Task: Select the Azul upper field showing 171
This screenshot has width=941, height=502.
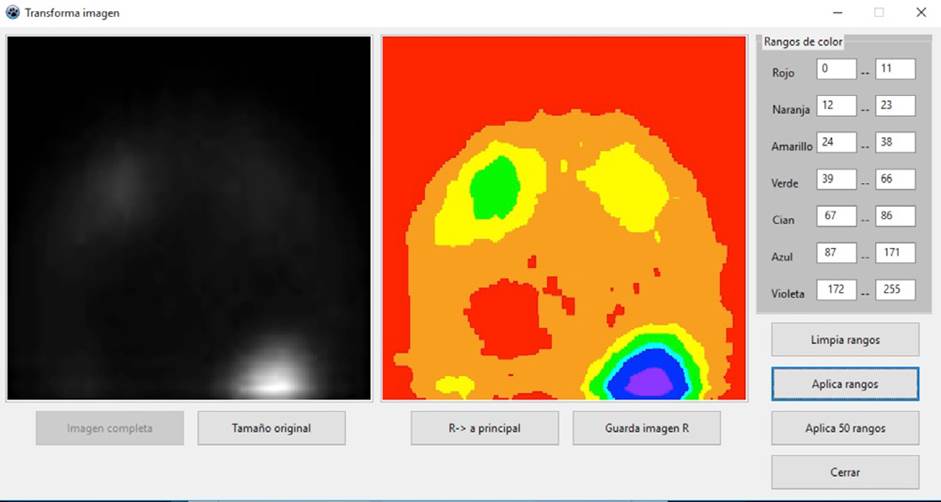Action: (895, 253)
